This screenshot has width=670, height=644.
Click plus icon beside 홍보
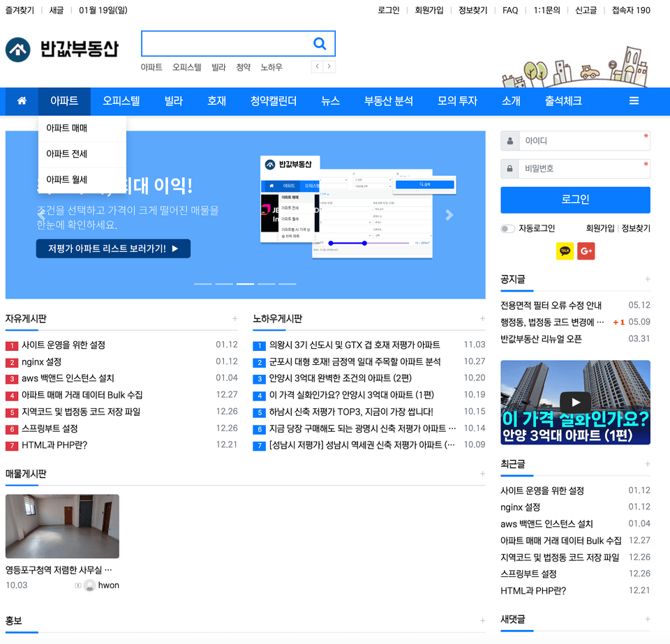482,620
